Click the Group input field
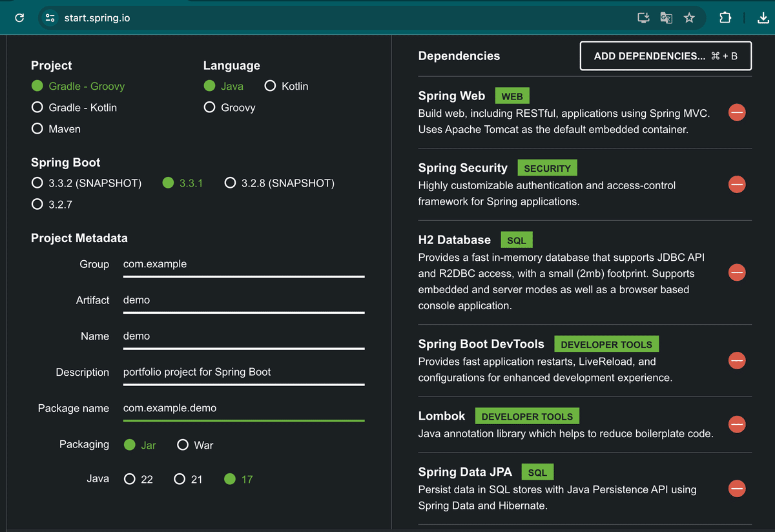Viewport: 775px width, 532px height. pos(243,264)
